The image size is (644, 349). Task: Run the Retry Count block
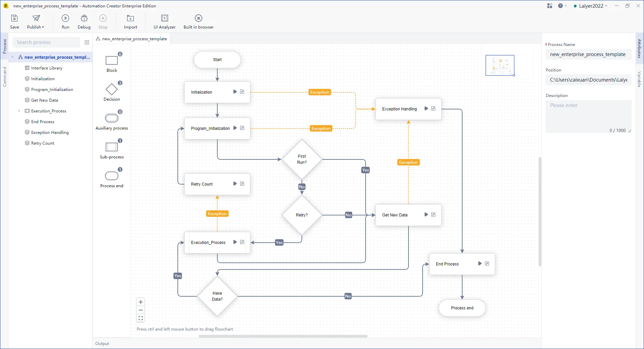235,184
